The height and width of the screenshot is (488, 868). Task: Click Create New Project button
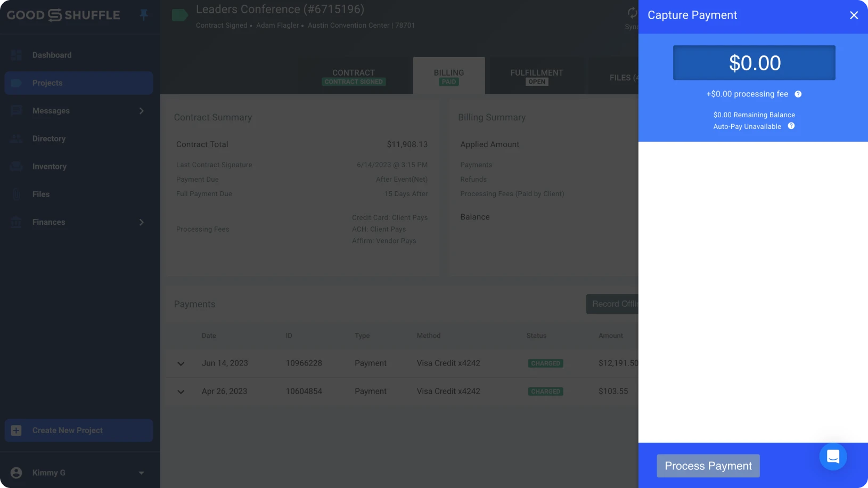point(79,430)
